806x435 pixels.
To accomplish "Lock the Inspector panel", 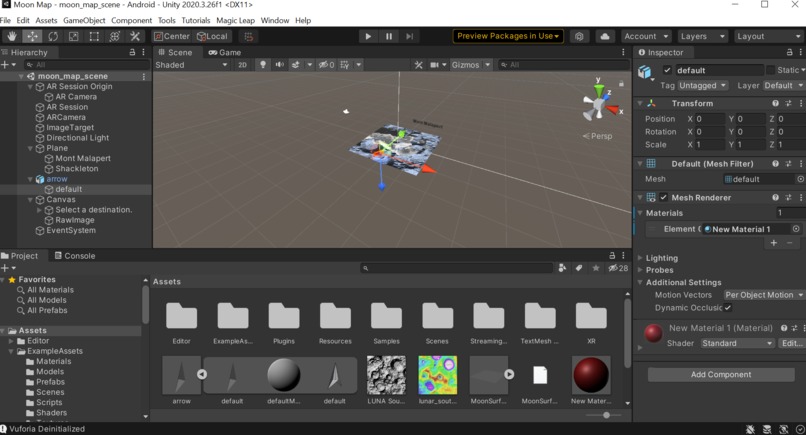I will click(790, 52).
